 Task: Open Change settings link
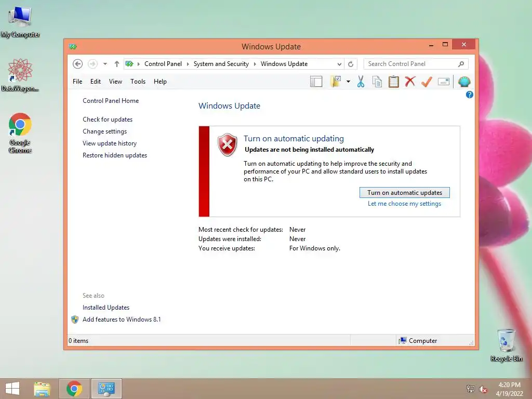click(x=104, y=131)
